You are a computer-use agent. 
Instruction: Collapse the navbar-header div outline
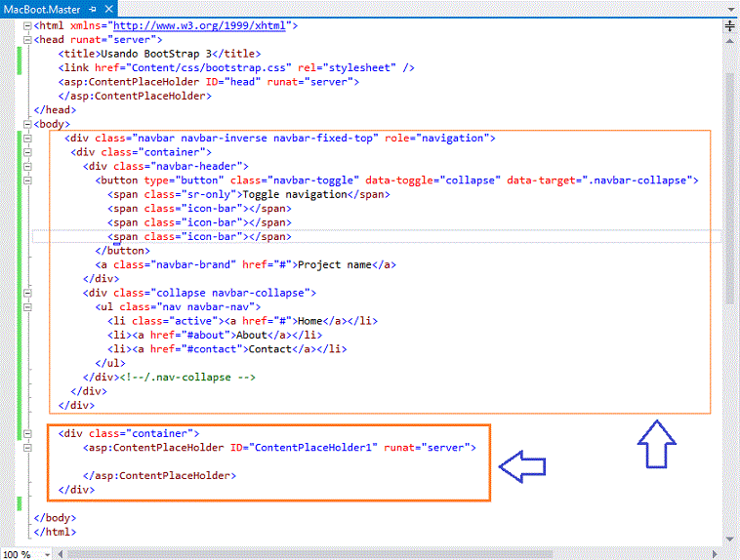(x=28, y=167)
